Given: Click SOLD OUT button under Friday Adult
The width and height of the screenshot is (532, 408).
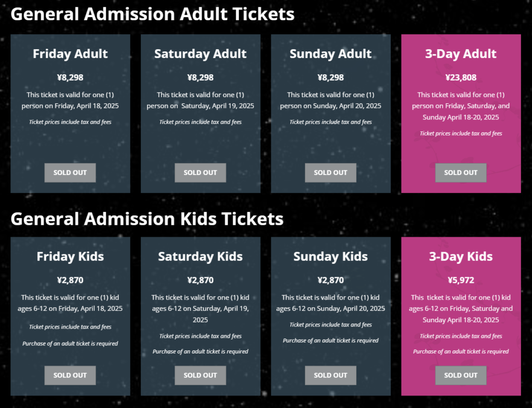Looking at the screenshot, I should [x=70, y=173].
